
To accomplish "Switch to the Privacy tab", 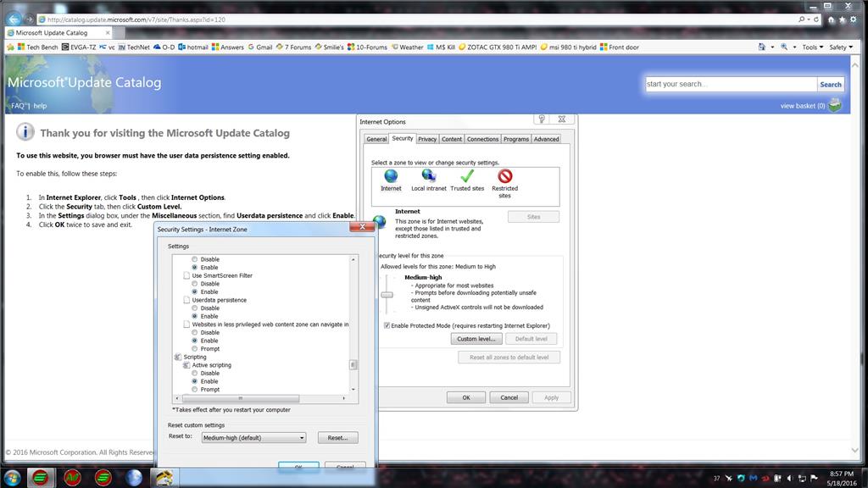I will pyautogui.click(x=427, y=140).
